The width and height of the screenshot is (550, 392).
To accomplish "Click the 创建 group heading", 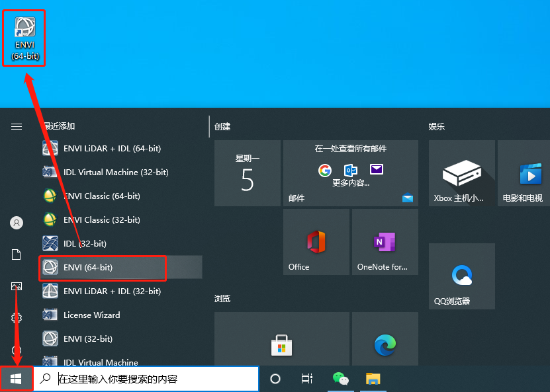I will point(222,126).
